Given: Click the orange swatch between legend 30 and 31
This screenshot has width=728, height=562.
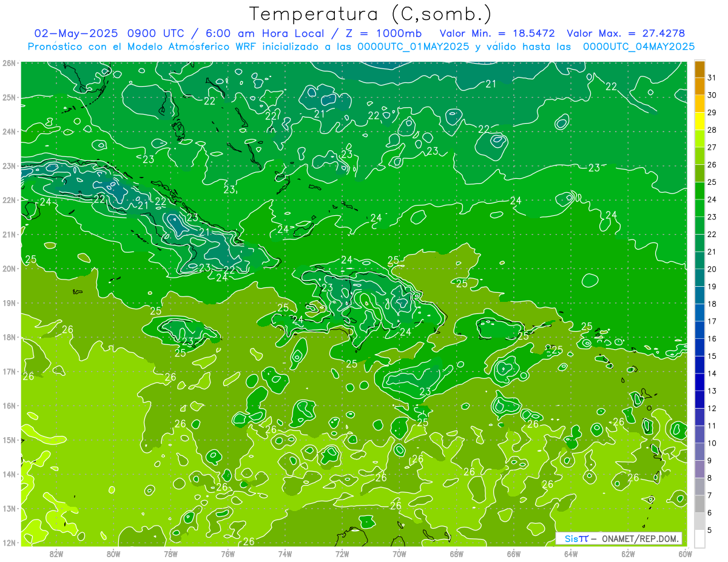Looking at the screenshot, I should [699, 86].
